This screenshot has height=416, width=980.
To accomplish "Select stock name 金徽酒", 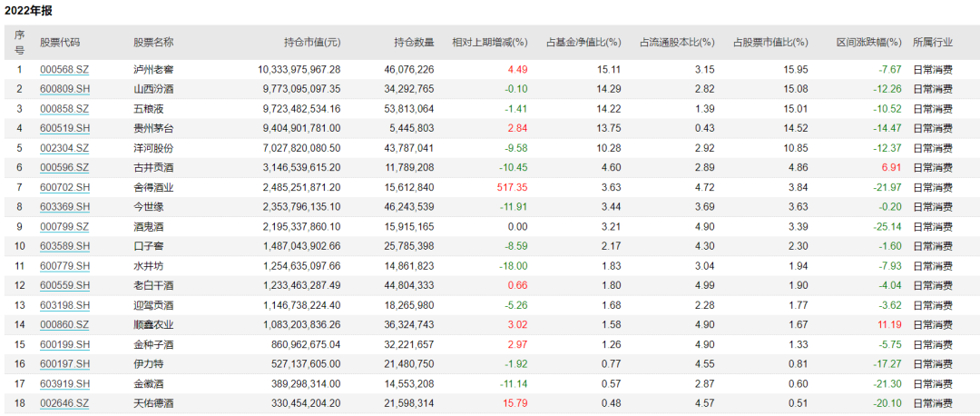I will point(148,384).
